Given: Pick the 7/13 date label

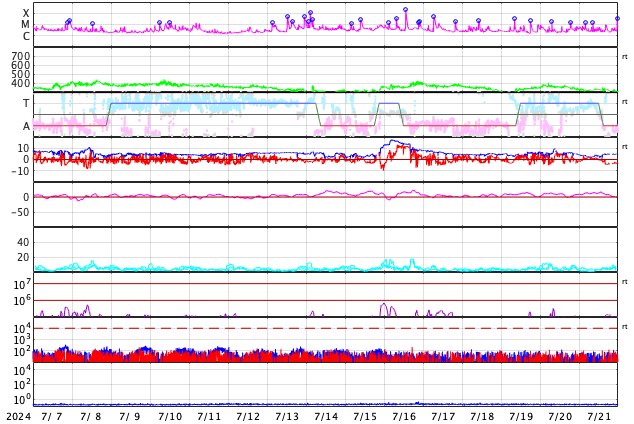Looking at the screenshot, I should pos(287,416).
